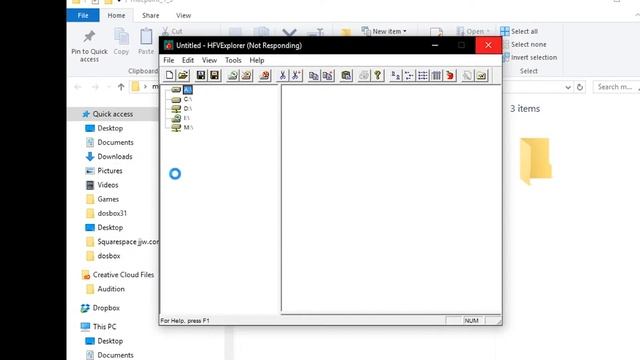The image size is (640, 360).
Task: Switch to Share tab in File Explorer ribbon
Action: (151, 16)
